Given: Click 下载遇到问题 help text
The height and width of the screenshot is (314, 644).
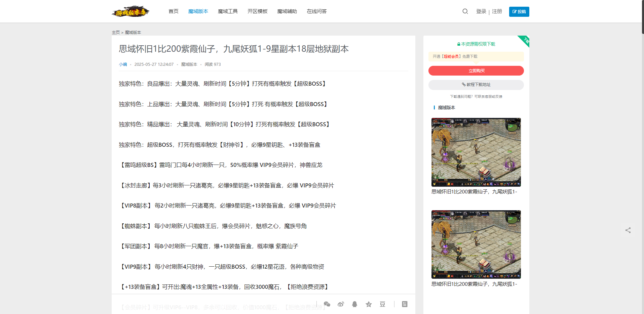Looking at the screenshot, I should pos(476,97).
